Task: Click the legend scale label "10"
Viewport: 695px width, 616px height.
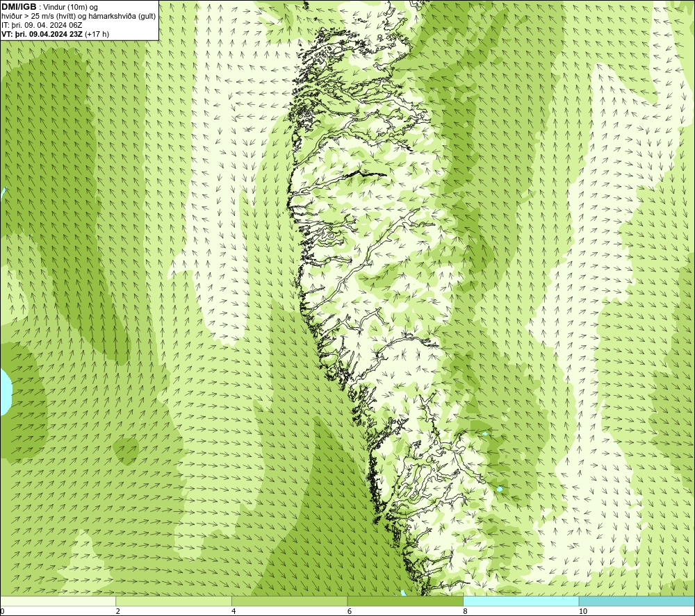Action: click(x=583, y=611)
